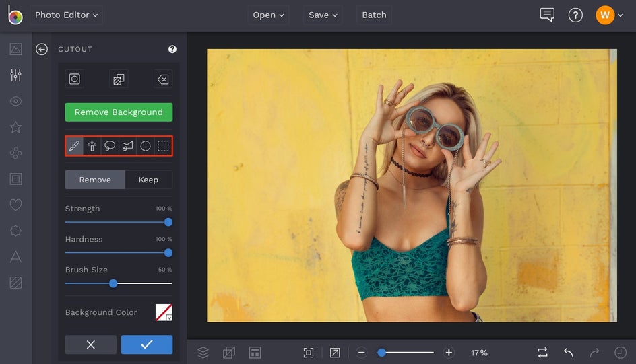Choose the lasso selection tool

click(110, 146)
